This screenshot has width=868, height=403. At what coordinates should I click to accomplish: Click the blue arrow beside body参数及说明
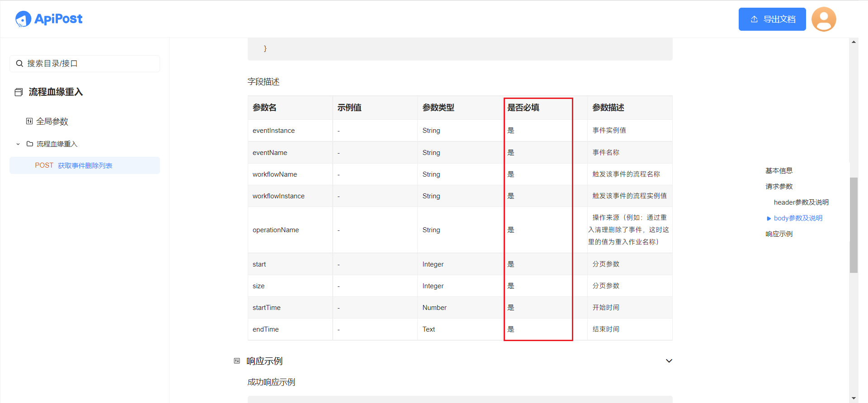(x=769, y=219)
